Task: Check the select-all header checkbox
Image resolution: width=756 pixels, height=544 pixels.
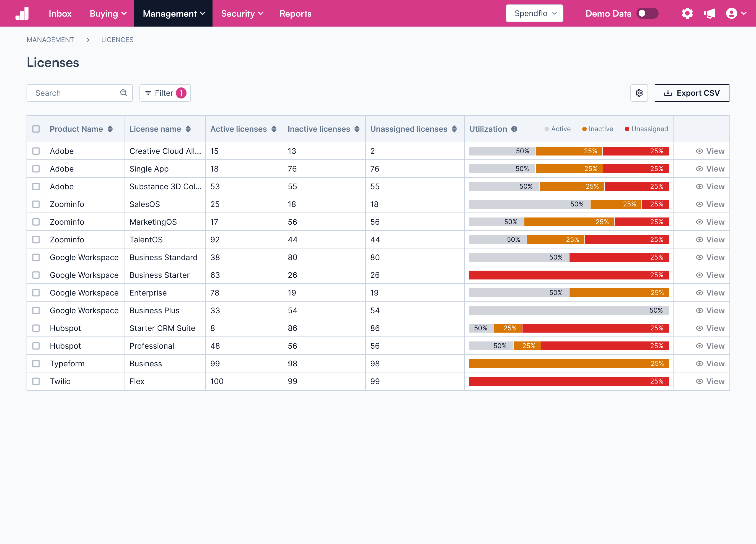Action: (36, 129)
